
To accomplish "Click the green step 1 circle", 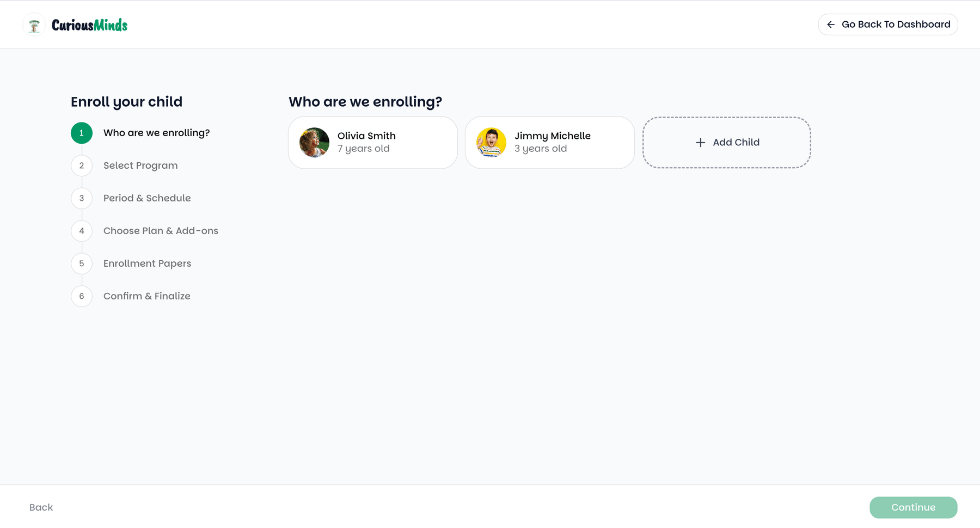I will (x=82, y=133).
